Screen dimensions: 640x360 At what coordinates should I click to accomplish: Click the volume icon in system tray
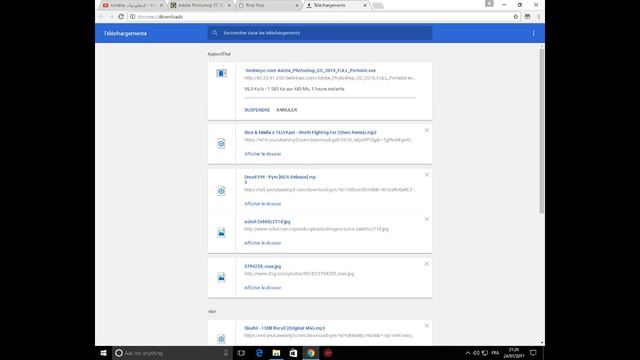(x=476, y=353)
